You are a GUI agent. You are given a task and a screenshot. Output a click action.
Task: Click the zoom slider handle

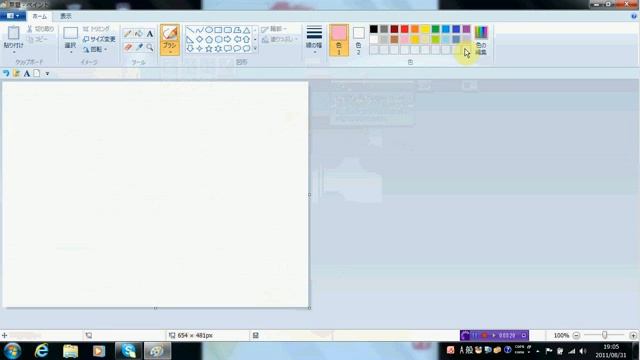pyautogui.click(x=604, y=335)
